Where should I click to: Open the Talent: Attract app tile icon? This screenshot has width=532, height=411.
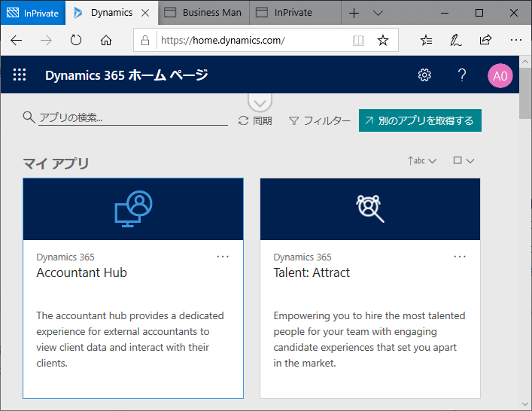pos(369,209)
